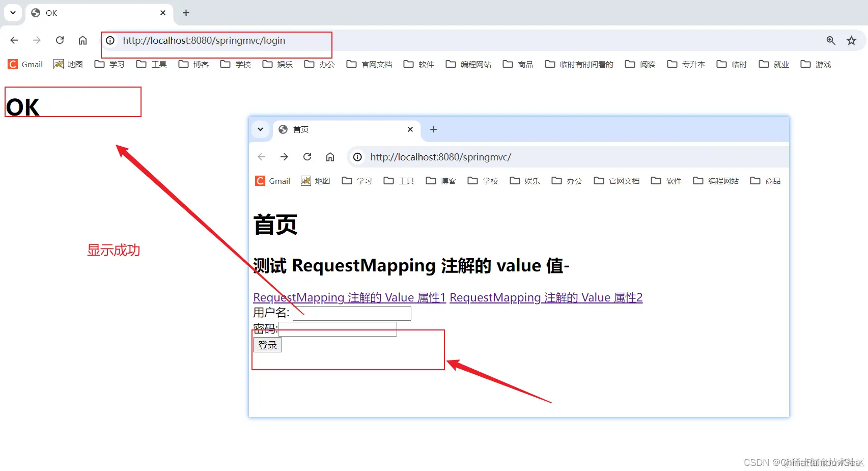Open the 学校 folder in the 首页 window

[x=483, y=181]
